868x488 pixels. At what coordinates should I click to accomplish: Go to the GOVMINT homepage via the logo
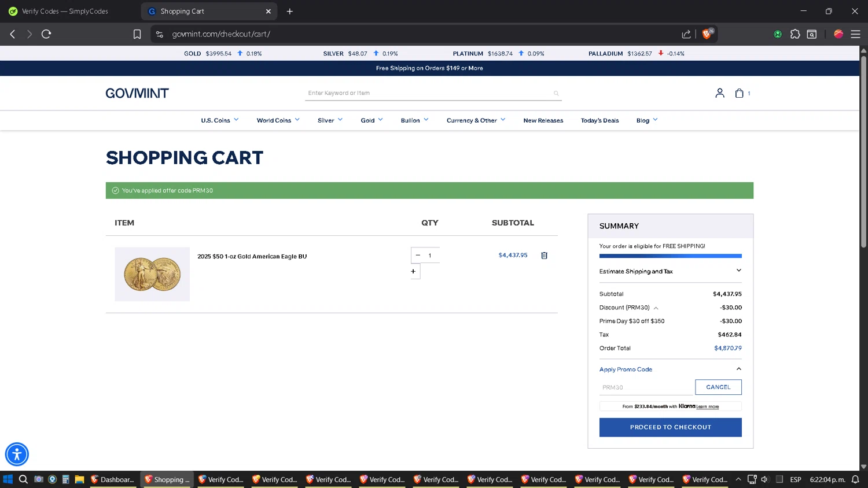click(137, 93)
